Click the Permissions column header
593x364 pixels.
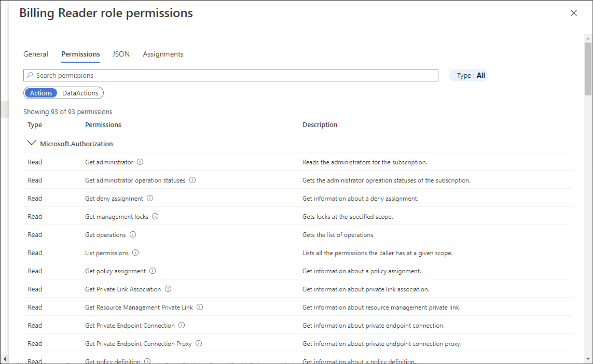click(x=103, y=125)
